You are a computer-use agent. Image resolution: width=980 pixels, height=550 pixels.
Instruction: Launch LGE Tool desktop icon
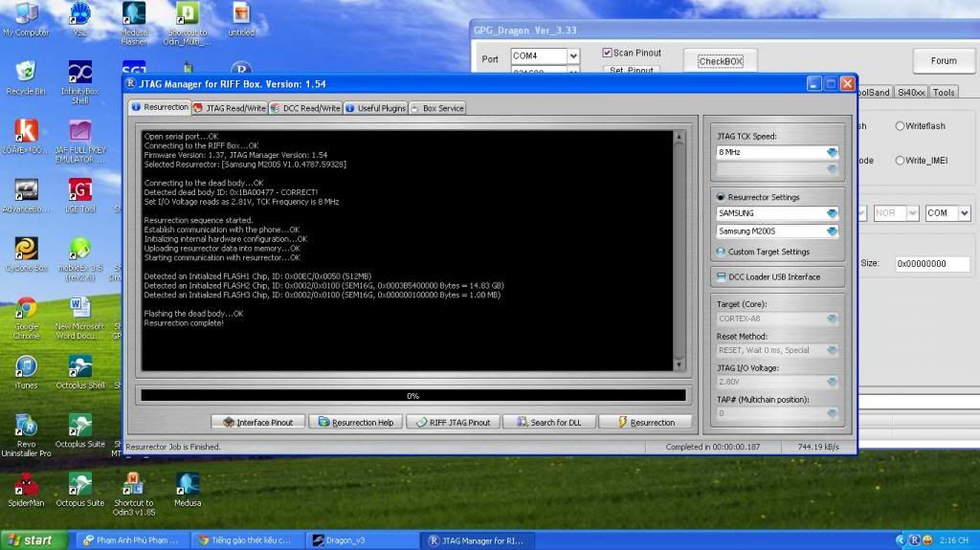tap(80, 196)
